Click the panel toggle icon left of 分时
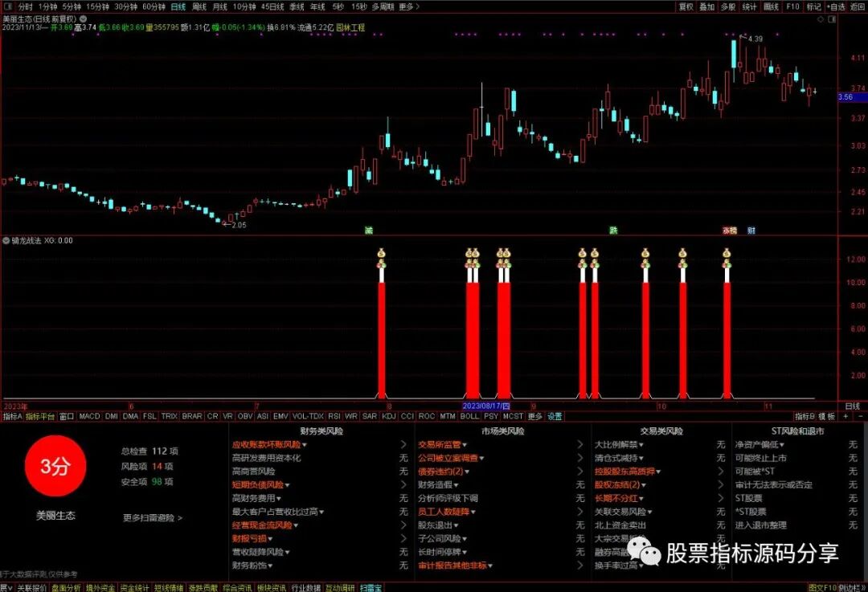The width and height of the screenshot is (868, 592). 8,6
